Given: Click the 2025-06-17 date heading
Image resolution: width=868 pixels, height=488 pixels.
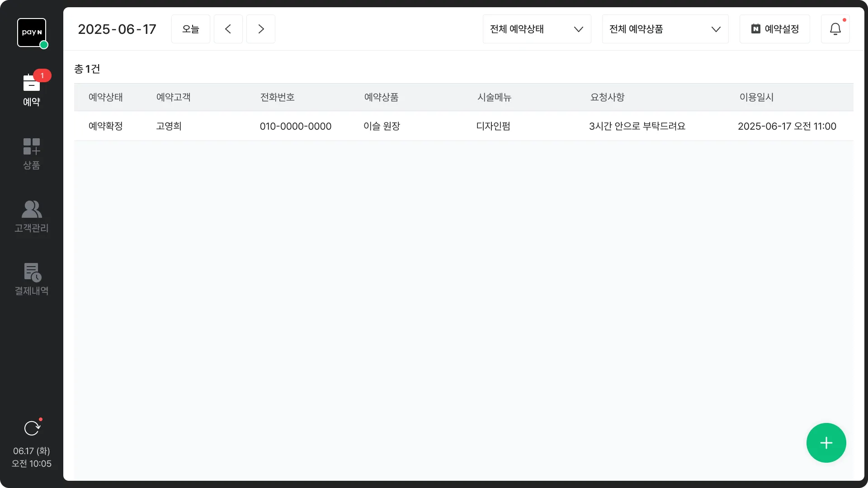Looking at the screenshot, I should click(117, 29).
